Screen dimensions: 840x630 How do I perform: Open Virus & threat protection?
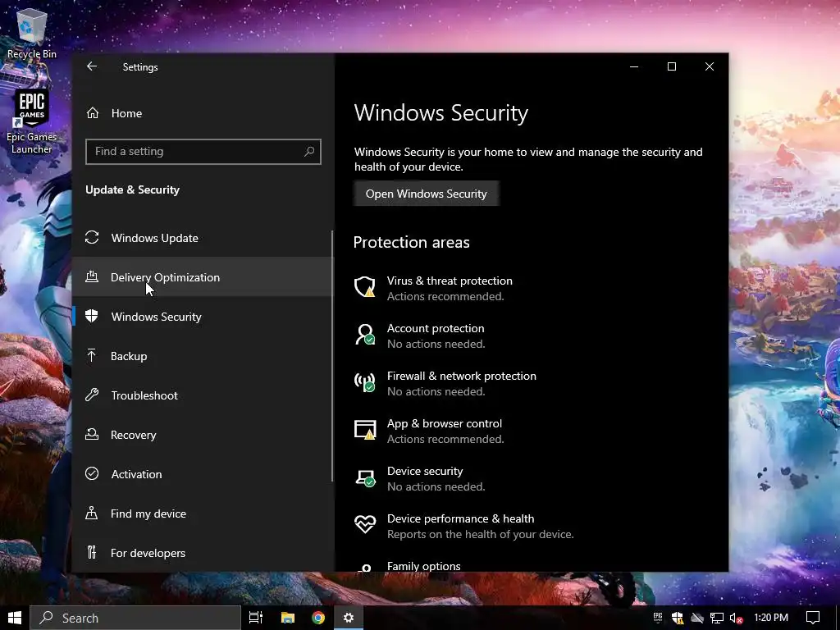click(450, 288)
